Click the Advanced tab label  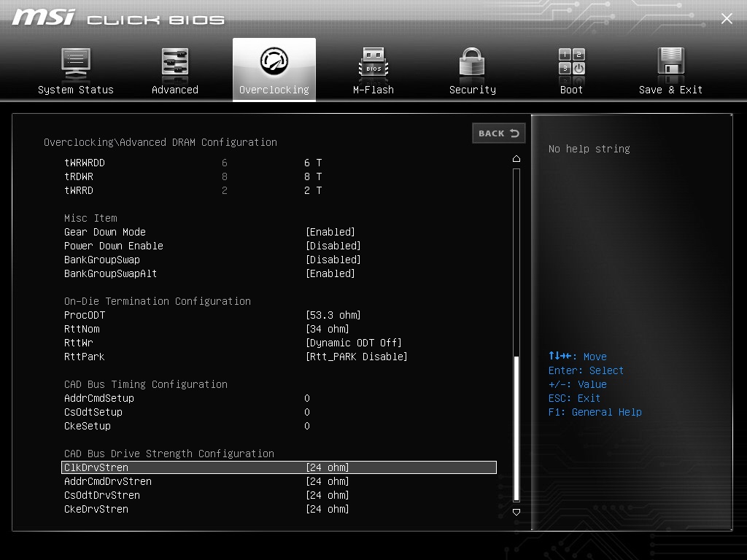pyautogui.click(x=175, y=90)
